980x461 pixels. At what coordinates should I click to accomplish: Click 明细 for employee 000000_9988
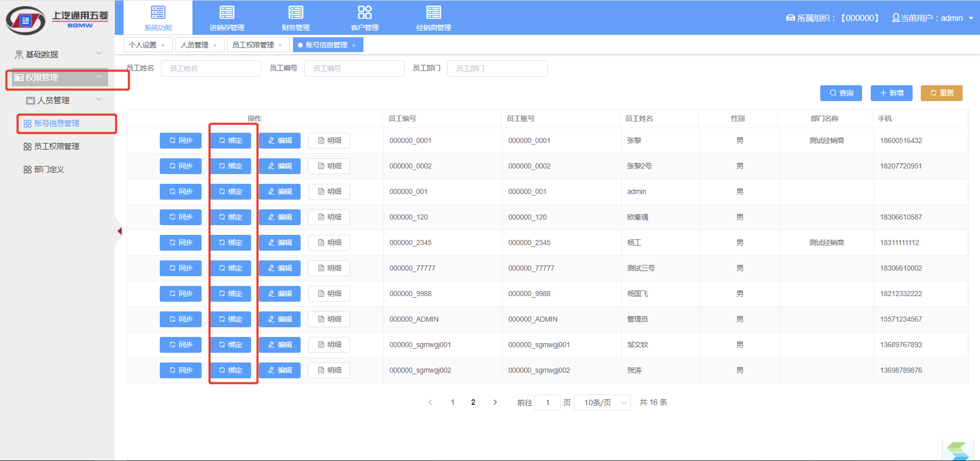[x=329, y=294]
